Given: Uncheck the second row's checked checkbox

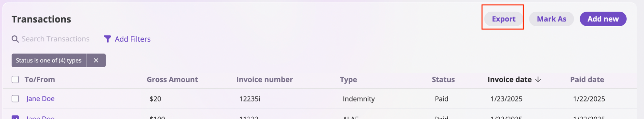Looking at the screenshot, I should [x=15, y=117].
